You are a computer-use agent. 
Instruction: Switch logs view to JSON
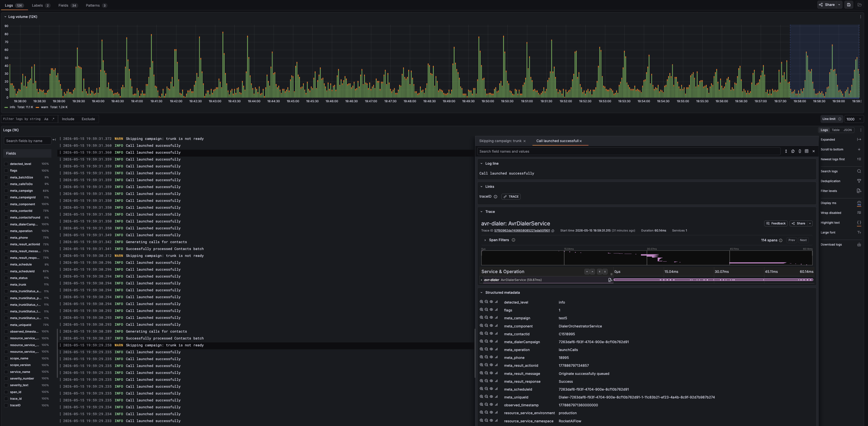pyautogui.click(x=847, y=130)
